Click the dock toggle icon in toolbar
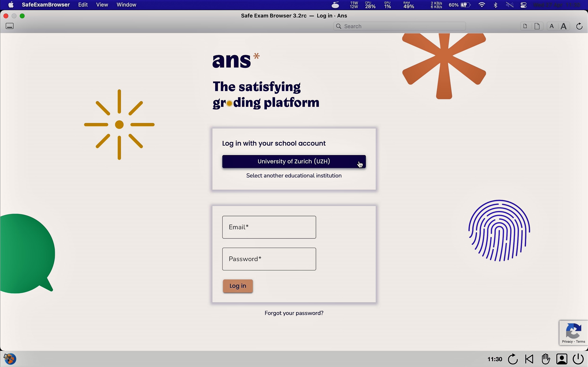 [x=10, y=26]
